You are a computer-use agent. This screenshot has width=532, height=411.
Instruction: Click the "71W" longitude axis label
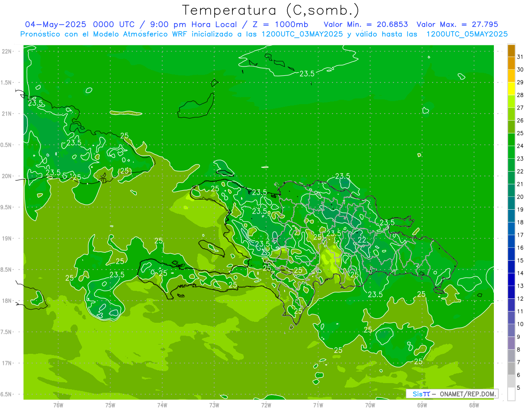[x=318, y=405]
